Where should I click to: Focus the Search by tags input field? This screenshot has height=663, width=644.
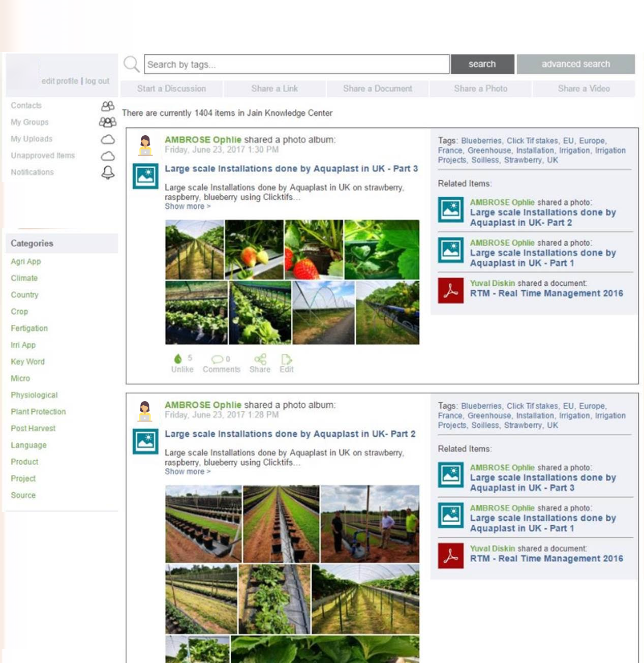click(296, 65)
